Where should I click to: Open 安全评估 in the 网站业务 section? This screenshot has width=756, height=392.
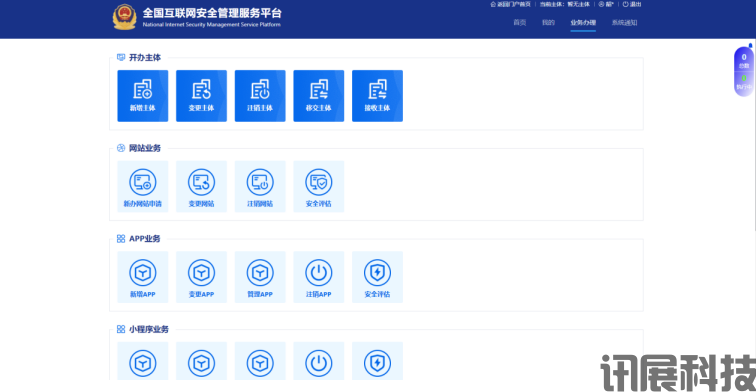pos(319,187)
